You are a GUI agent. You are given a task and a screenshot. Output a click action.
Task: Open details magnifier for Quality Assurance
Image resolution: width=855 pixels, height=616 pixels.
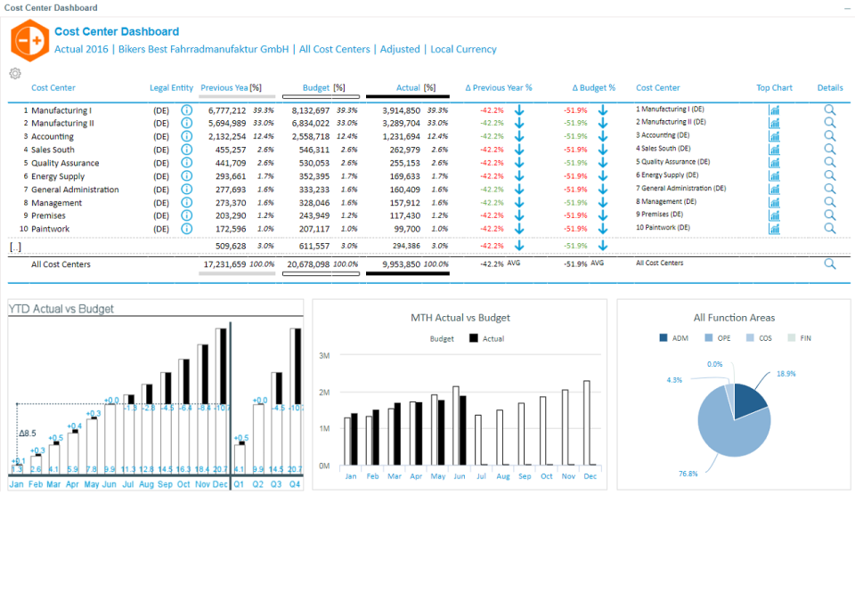[x=830, y=162]
